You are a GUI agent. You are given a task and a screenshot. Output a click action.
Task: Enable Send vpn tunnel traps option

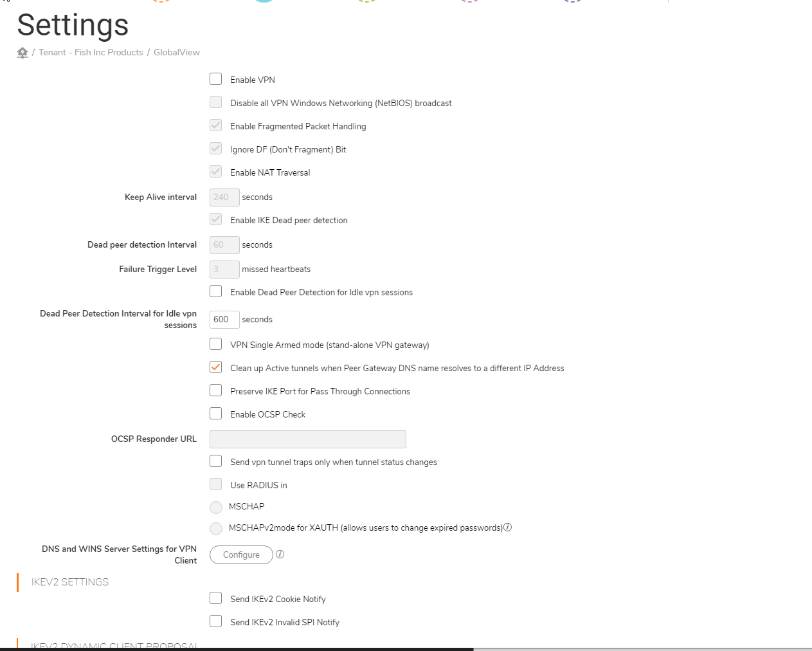(216, 461)
